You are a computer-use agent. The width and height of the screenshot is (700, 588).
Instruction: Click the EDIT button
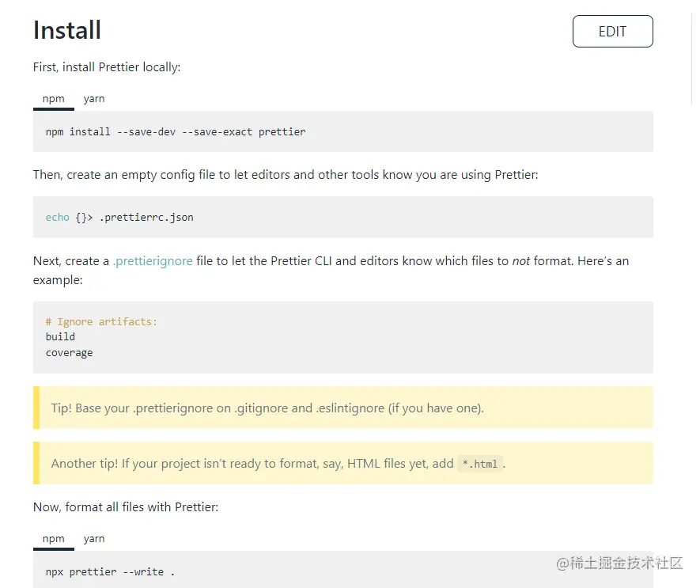point(612,32)
